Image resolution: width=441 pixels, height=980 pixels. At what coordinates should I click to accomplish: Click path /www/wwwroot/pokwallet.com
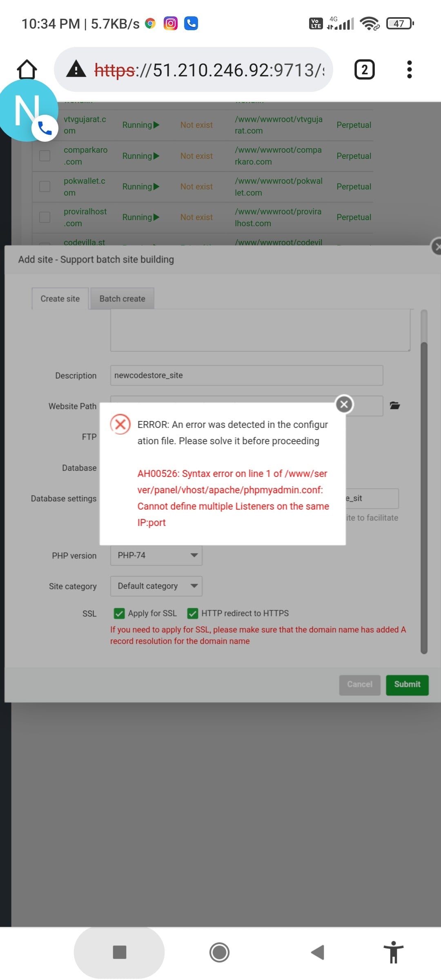point(278,187)
